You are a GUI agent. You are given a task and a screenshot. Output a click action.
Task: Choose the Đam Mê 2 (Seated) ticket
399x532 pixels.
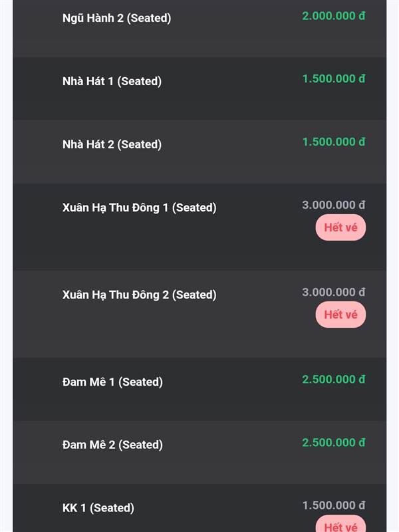(x=199, y=453)
